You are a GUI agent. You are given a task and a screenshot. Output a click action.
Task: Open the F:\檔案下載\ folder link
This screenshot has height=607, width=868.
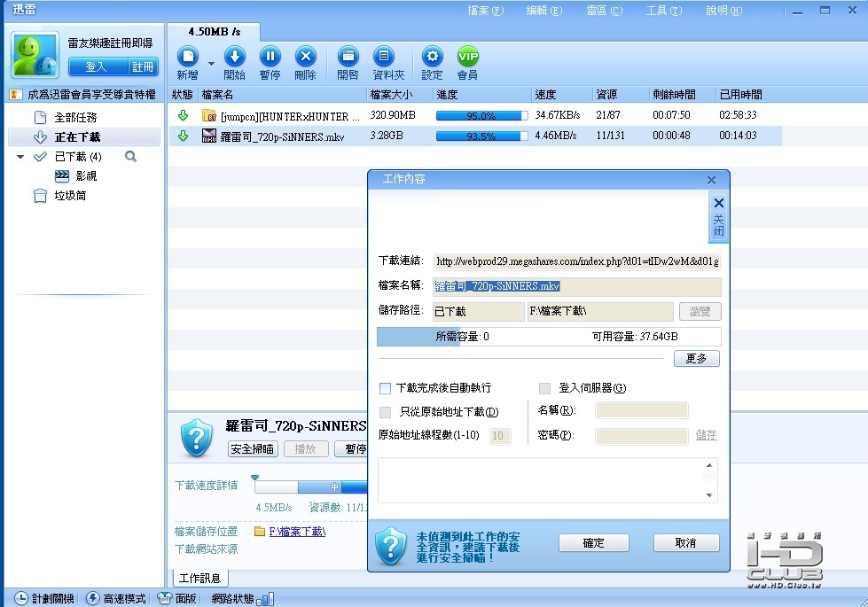(297, 532)
